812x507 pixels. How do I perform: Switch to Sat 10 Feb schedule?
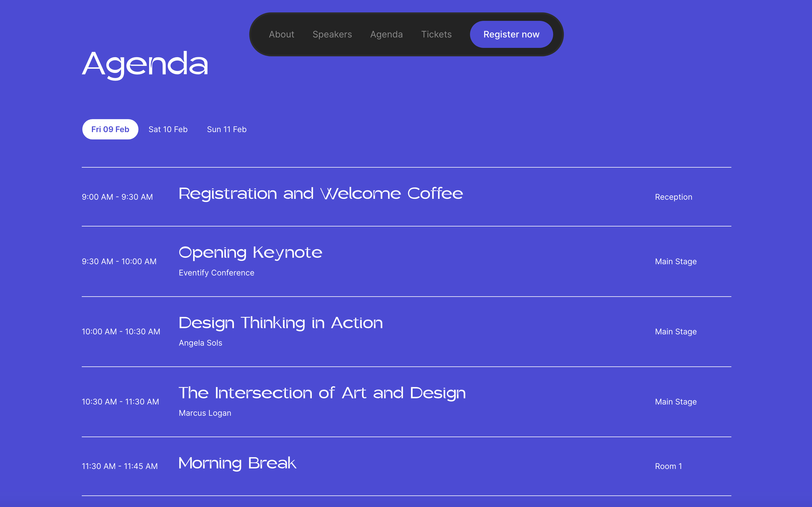click(x=168, y=129)
